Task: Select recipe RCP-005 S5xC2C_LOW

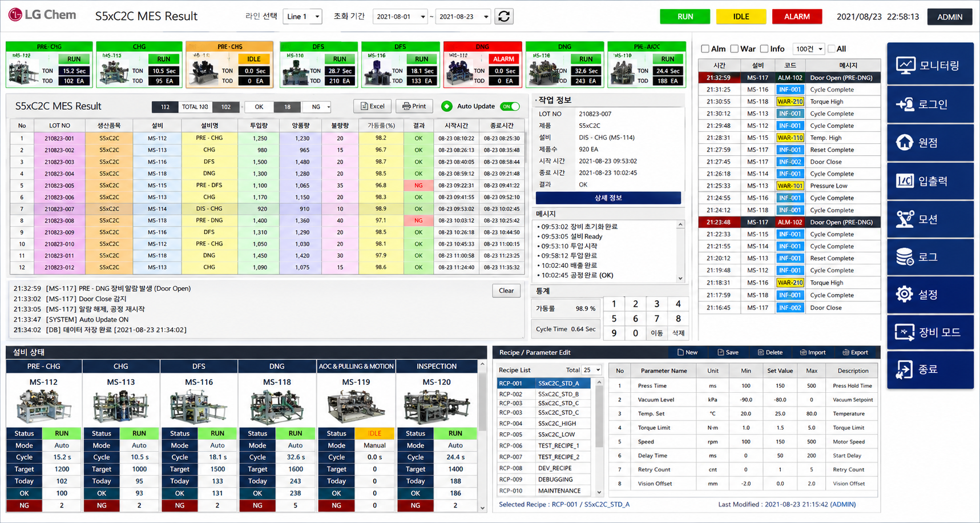Action: [x=545, y=435]
